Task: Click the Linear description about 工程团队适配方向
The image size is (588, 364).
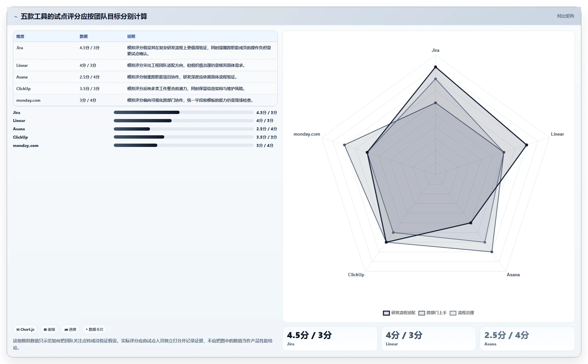Action: click(x=187, y=65)
